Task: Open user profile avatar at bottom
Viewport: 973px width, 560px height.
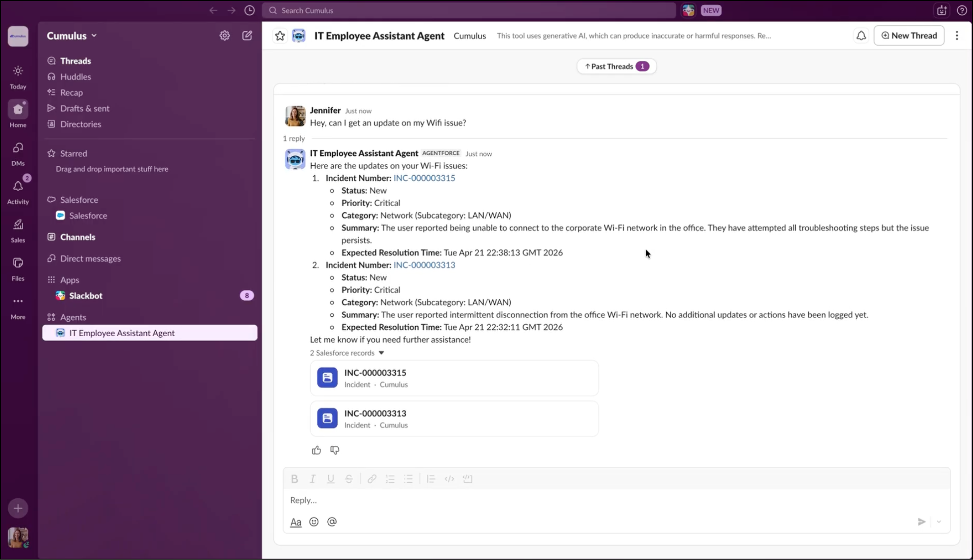Action: coord(18,538)
